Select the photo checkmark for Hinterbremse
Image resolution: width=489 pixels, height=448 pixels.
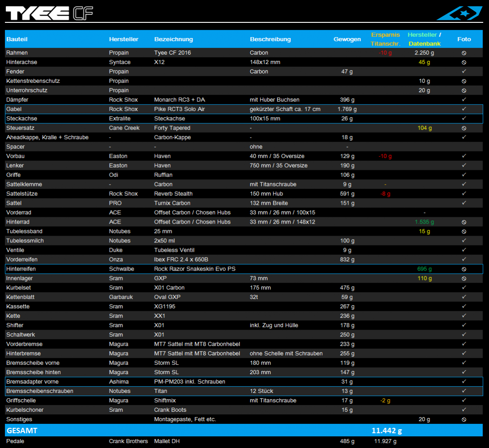coord(464,353)
